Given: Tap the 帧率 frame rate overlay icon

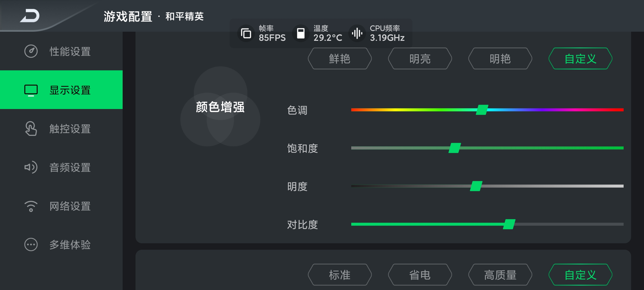Looking at the screenshot, I should (246, 34).
